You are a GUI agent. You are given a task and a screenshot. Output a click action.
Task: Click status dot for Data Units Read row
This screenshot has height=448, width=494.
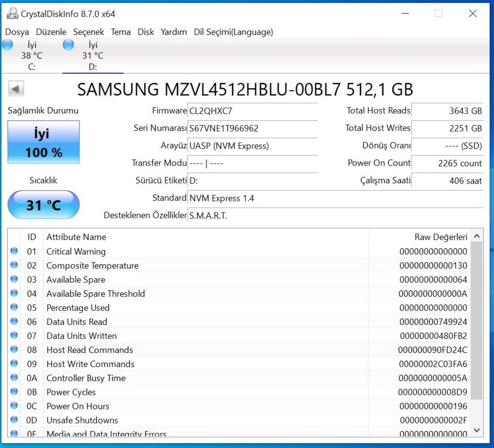[x=14, y=321]
